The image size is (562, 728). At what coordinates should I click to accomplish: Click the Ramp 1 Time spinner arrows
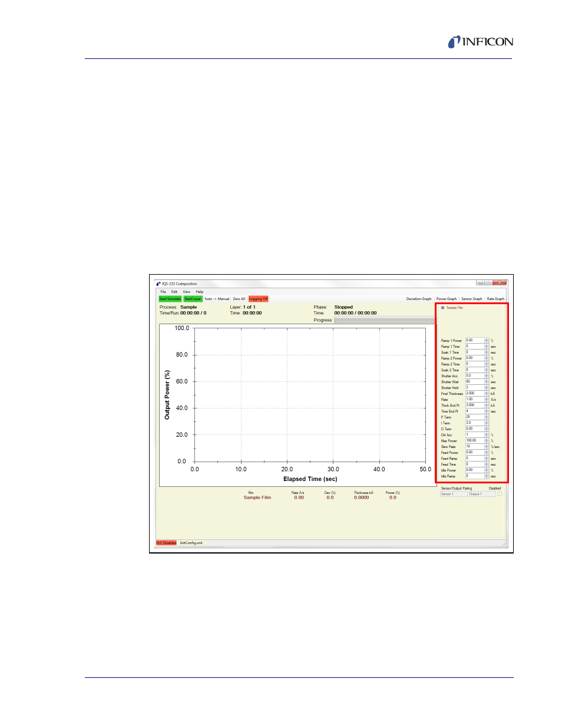tap(487, 346)
